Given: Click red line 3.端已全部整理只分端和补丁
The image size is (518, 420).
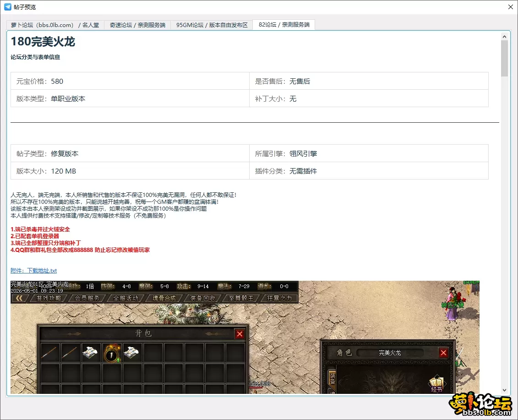Looking at the screenshot, I should (46, 243).
